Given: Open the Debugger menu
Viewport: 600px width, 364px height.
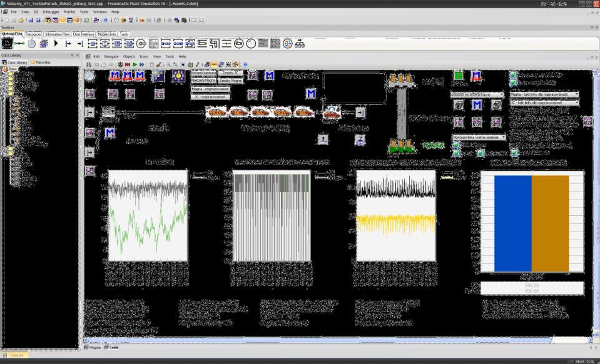Looking at the screenshot, I should tap(51, 12).
